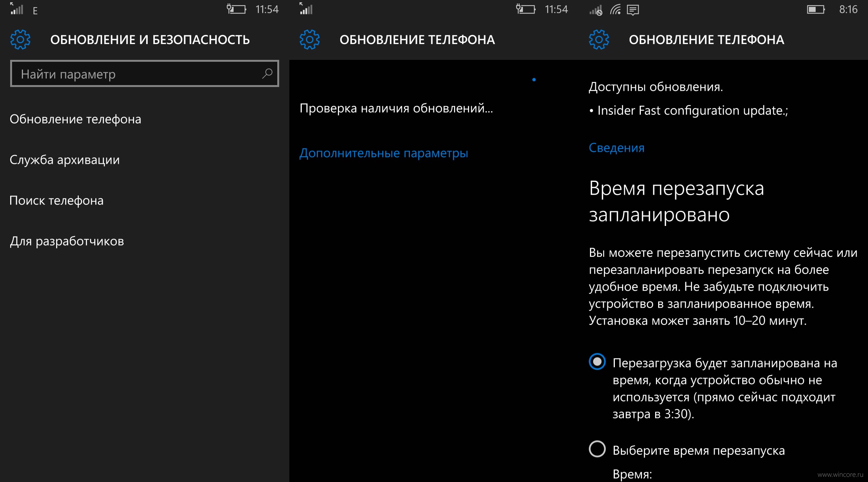Click battery icon next to 8:16
The width and height of the screenshot is (868, 482).
point(816,9)
